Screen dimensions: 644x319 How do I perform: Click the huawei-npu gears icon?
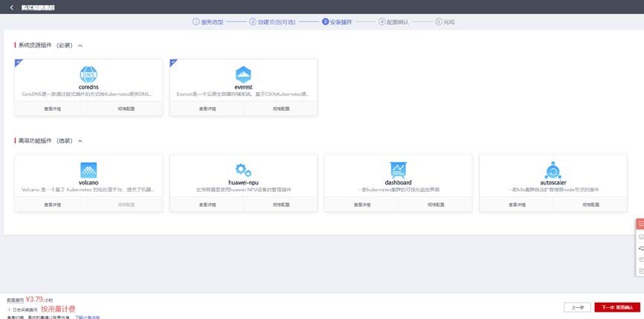(x=243, y=170)
